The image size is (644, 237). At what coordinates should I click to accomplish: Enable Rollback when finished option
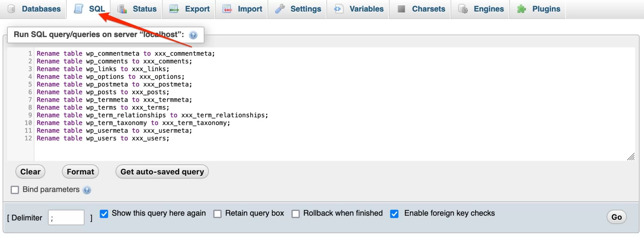tap(296, 214)
